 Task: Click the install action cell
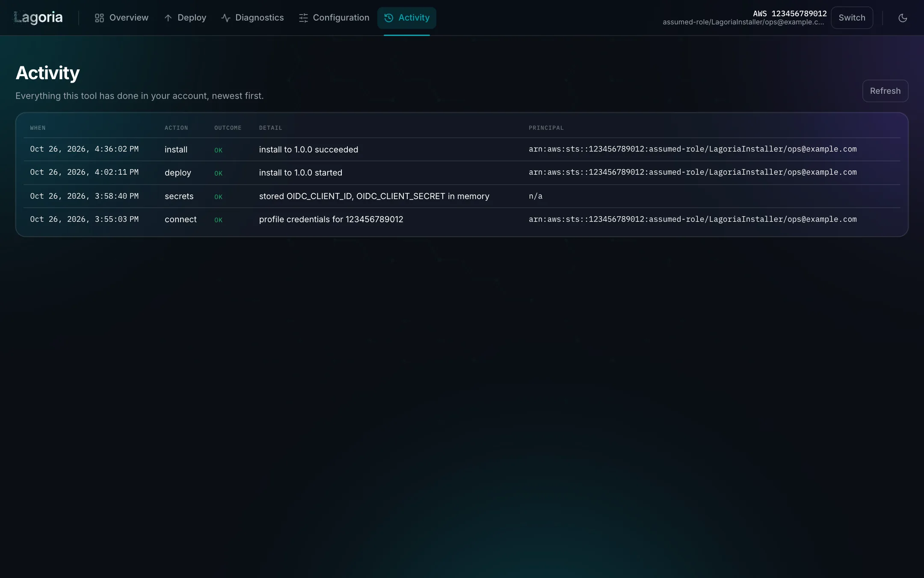[x=176, y=149]
